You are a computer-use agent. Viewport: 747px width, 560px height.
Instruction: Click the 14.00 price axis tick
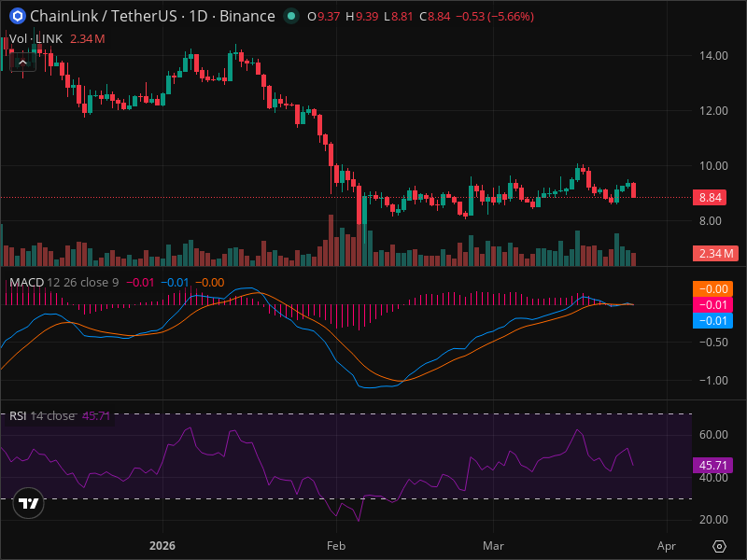713,56
